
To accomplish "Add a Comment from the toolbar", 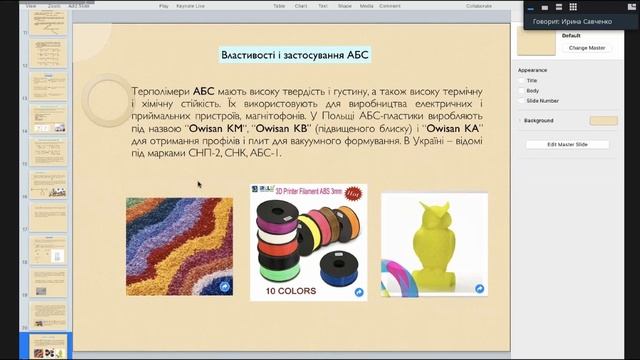I will tap(390, 6).
